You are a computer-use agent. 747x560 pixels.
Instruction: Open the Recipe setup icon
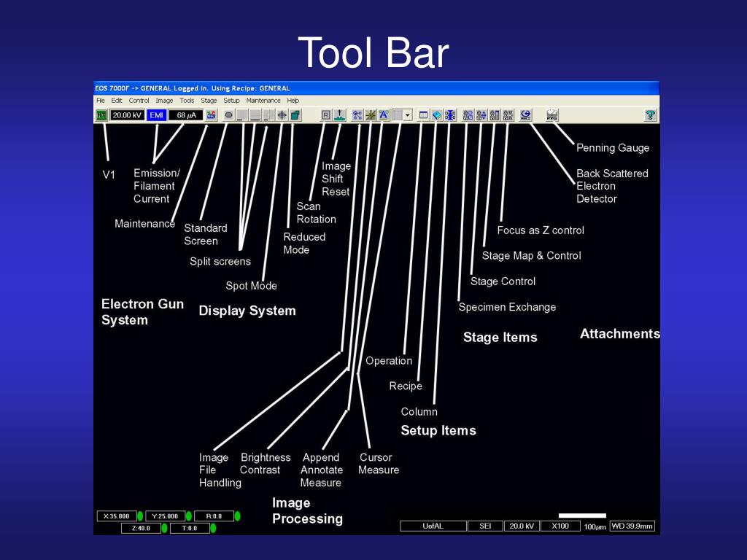pos(437,115)
